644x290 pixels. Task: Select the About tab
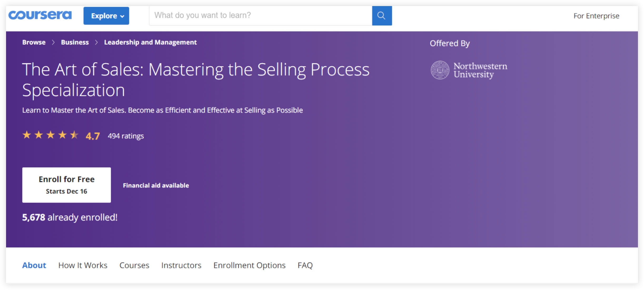[x=34, y=265]
